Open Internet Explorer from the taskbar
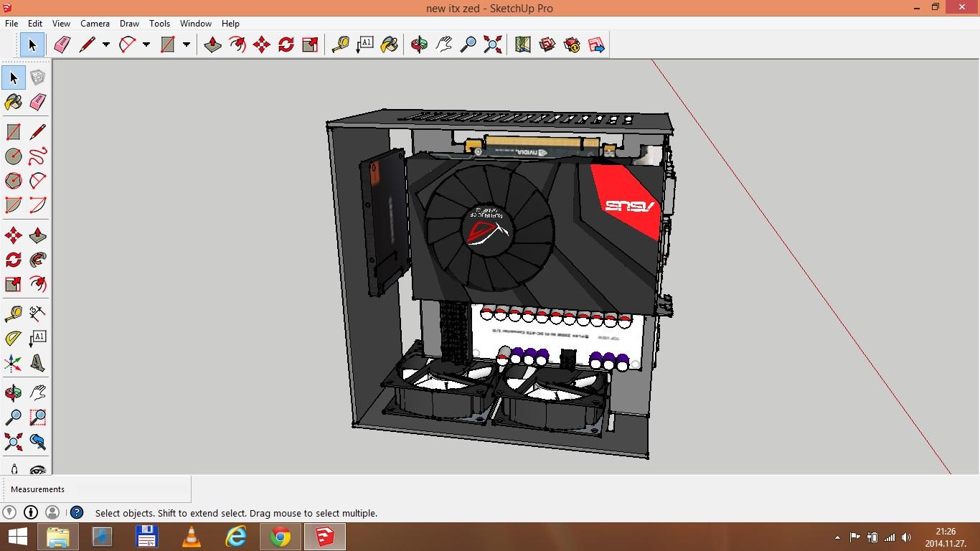Image resolution: width=980 pixels, height=551 pixels. pos(236,537)
